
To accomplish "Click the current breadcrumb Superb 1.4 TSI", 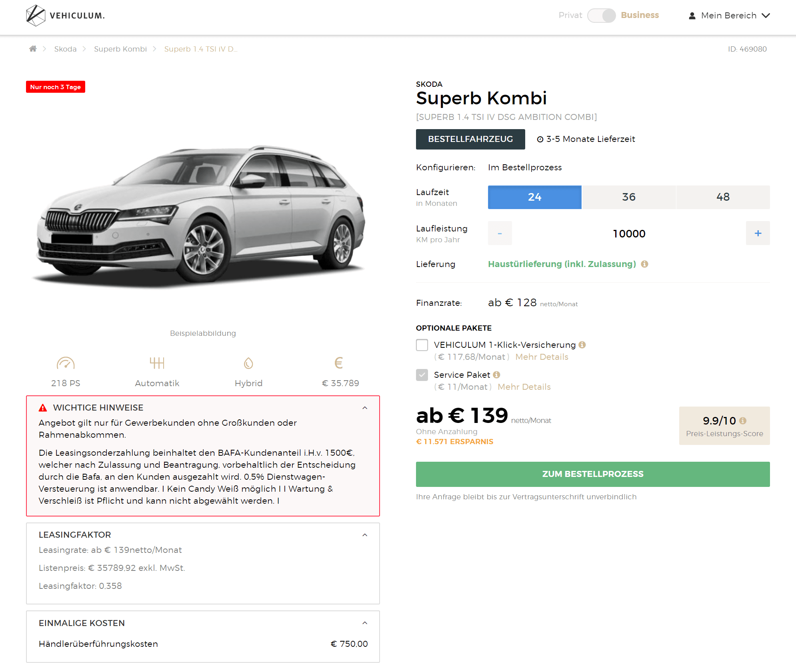I will [x=201, y=49].
